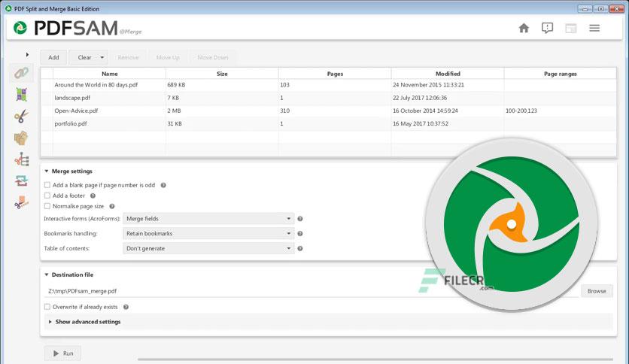Show help for Table of contents

pyautogui.click(x=299, y=248)
